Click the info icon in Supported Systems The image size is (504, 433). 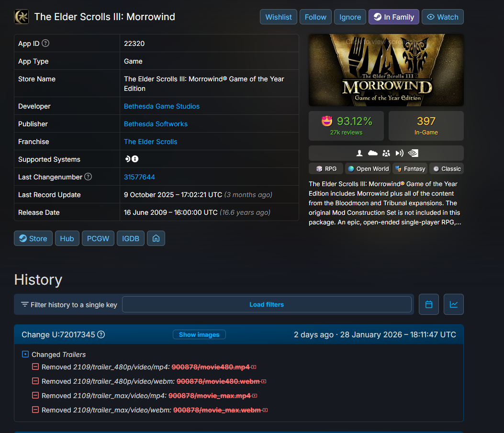pos(135,159)
